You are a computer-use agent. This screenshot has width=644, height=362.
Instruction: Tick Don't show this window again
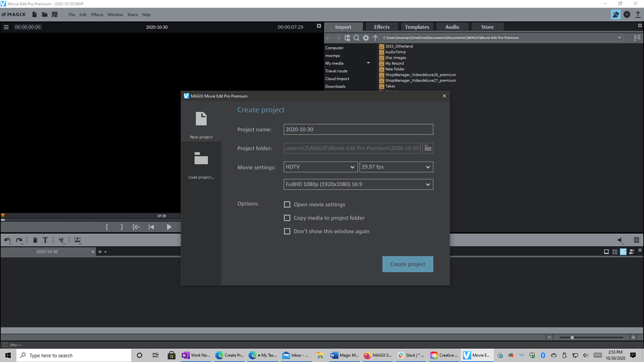click(x=287, y=231)
